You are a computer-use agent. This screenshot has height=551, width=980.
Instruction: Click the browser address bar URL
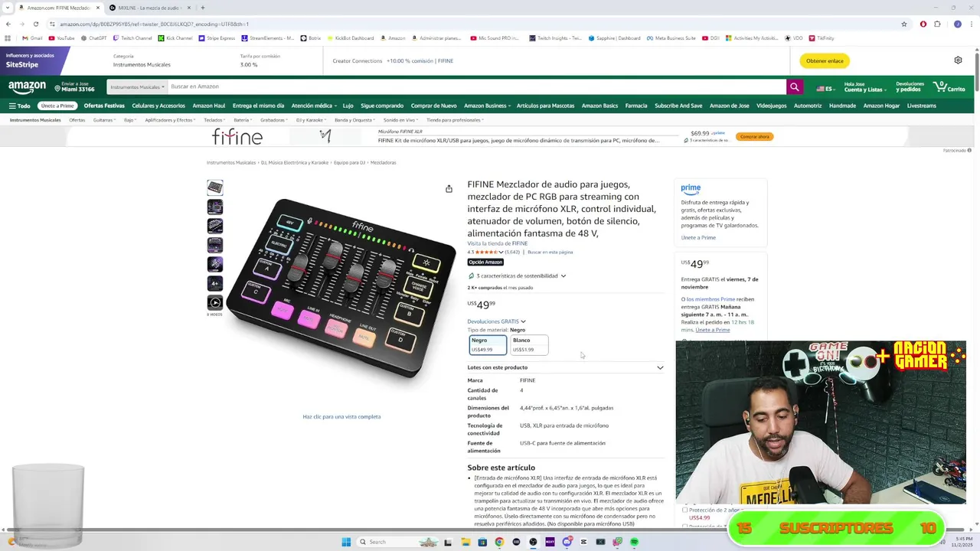point(153,24)
